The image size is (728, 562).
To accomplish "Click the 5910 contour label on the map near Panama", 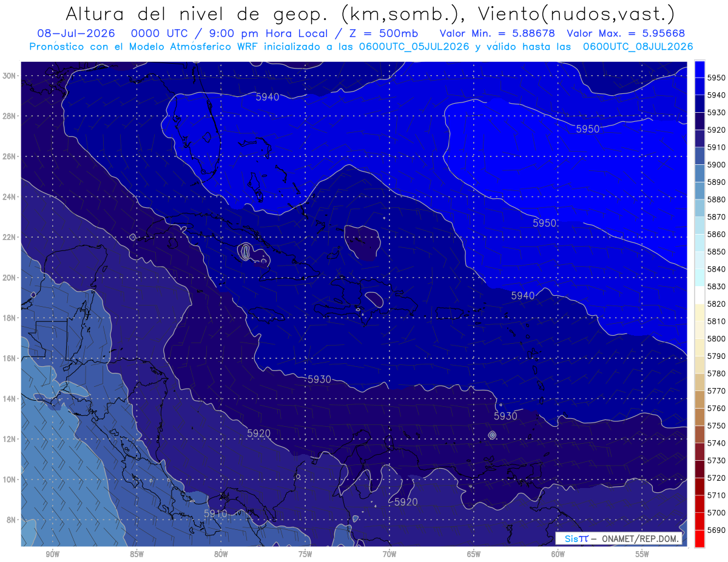I will tap(215, 513).
